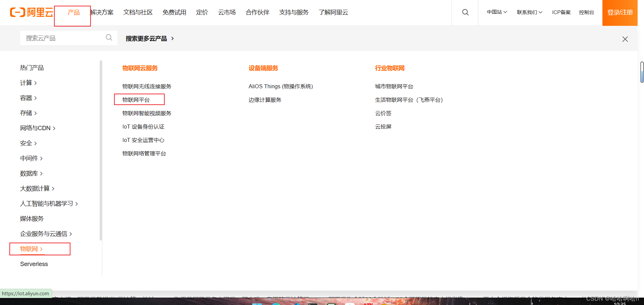Click the 登录/注册 button
This screenshot has height=305, width=644.
click(620, 13)
